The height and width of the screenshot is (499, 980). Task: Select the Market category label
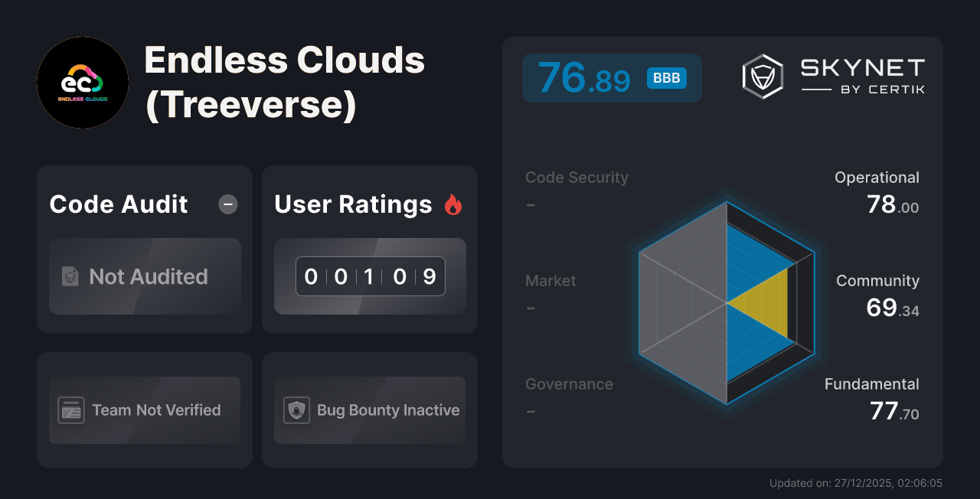(x=550, y=281)
